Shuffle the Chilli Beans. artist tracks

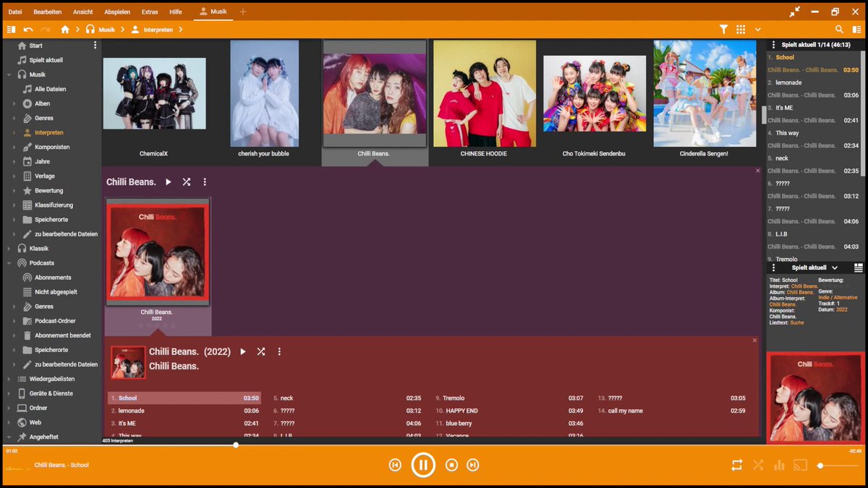[x=186, y=182]
